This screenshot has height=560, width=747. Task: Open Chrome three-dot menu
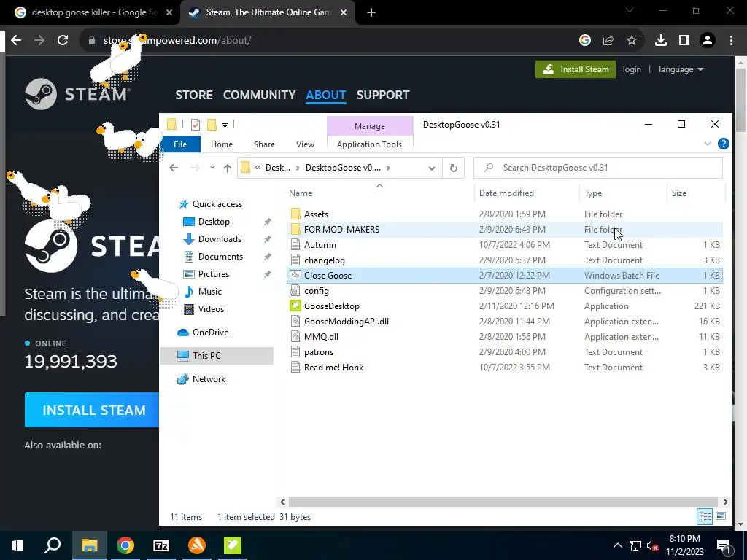click(x=731, y=41)
